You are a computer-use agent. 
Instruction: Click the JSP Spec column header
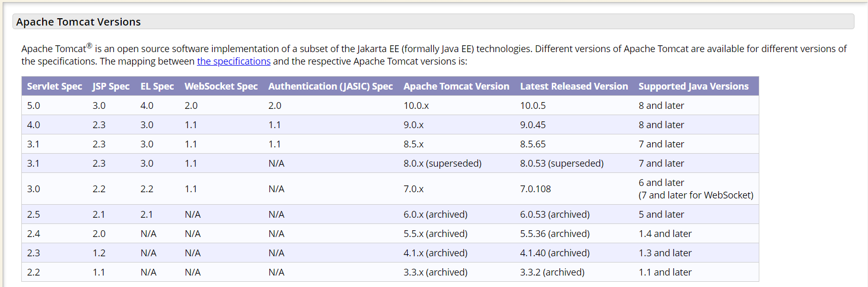[111, 86]
